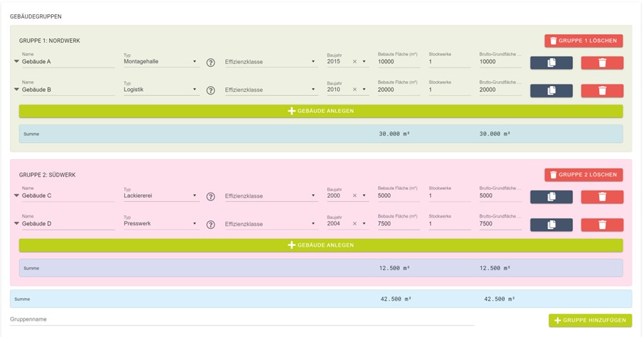Open Baujahr dropdown for Gebäude C
Screen dimensions: 644x337
[364, 196]
